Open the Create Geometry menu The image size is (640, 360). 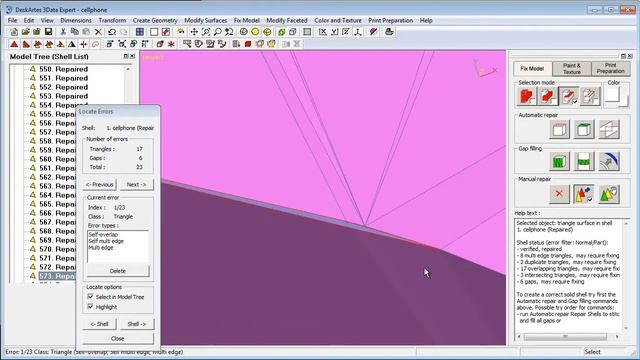click(155, 20)
